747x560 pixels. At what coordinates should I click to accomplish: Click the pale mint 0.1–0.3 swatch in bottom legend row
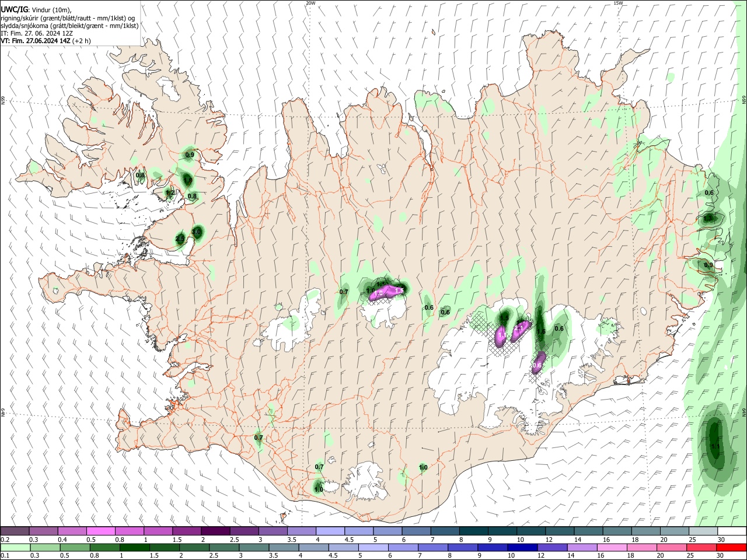pos(15,548)
